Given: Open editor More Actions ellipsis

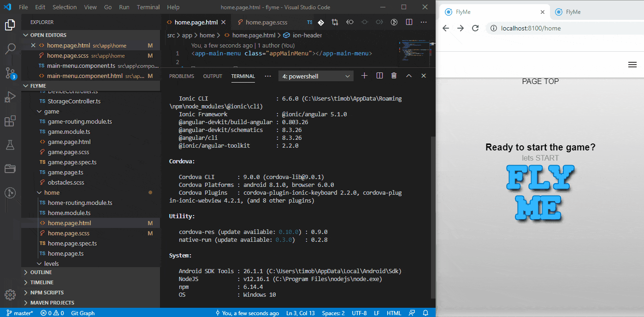Looking at the screenshot, I should pyautogui.click(x=424, y=22).
